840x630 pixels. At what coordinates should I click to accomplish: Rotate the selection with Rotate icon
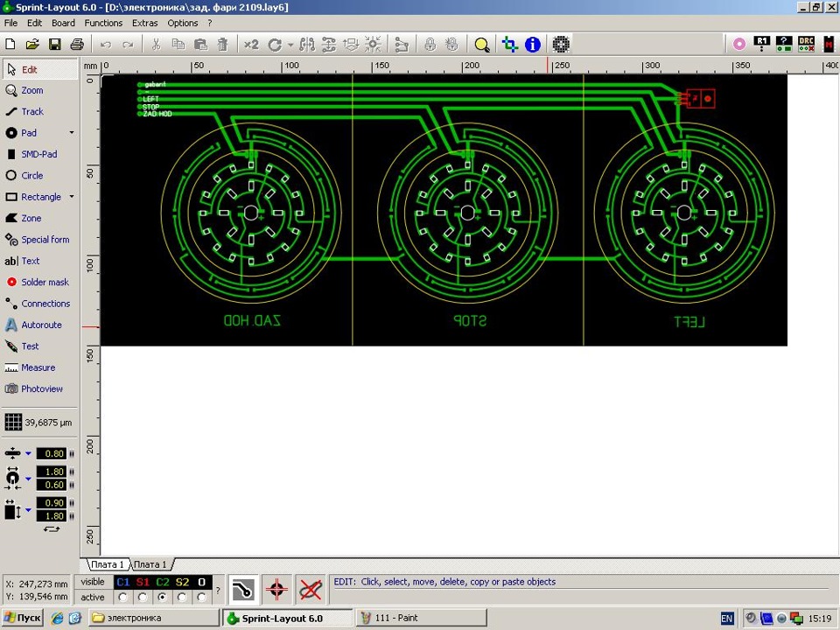coord(275,45)
